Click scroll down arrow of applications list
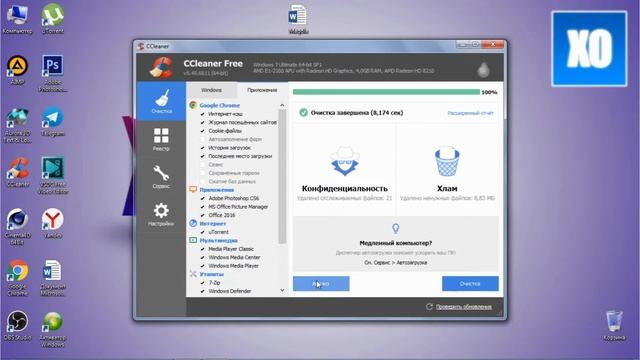This screenshot has height=360, width=640. point(282,290)
